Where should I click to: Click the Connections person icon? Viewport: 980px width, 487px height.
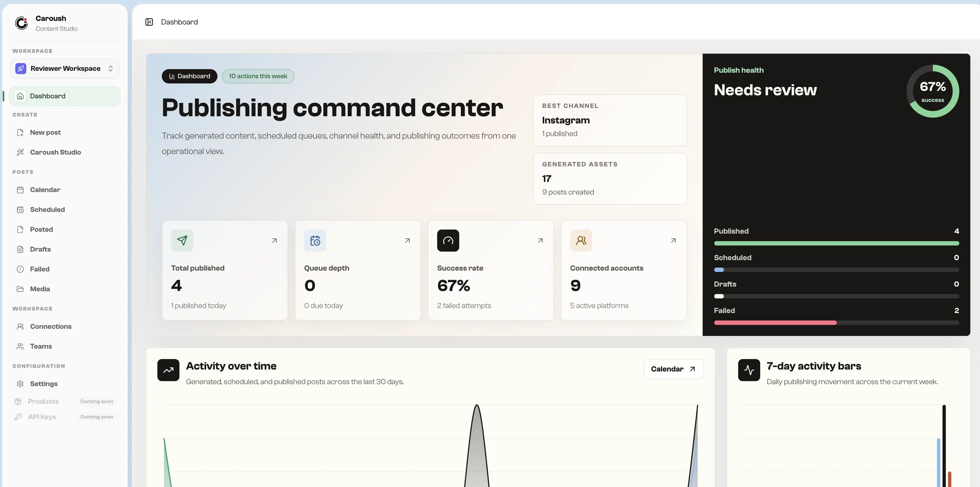[x=20, y=326]
